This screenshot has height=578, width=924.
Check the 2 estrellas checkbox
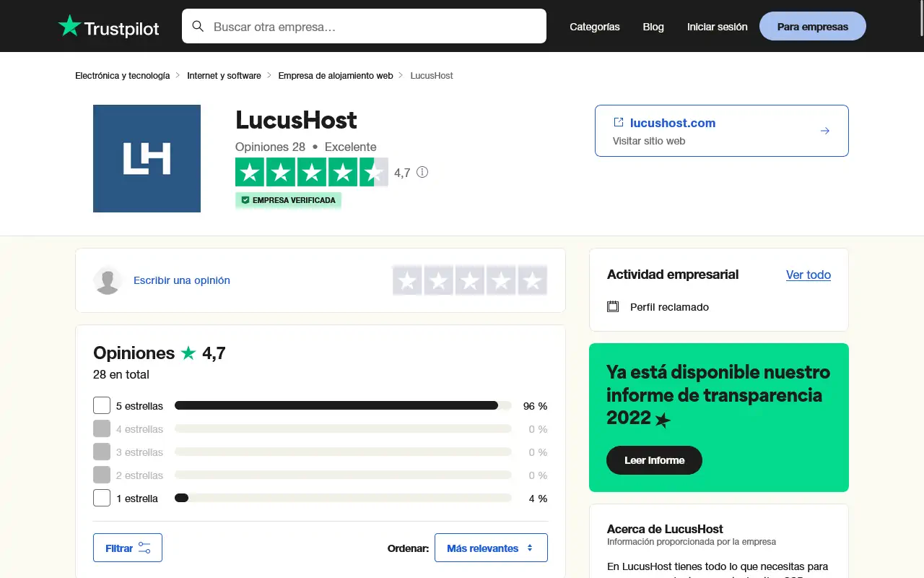(x=102, y=475)
